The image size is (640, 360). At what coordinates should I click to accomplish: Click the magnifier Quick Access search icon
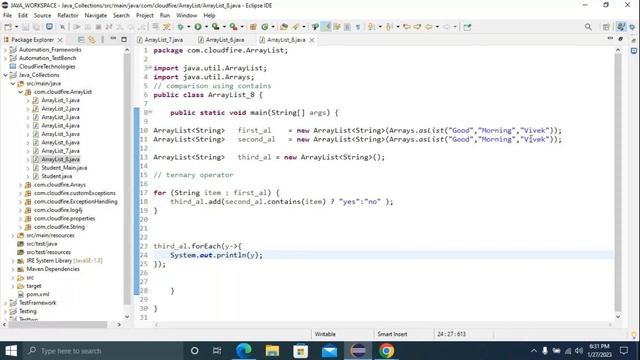588,27
